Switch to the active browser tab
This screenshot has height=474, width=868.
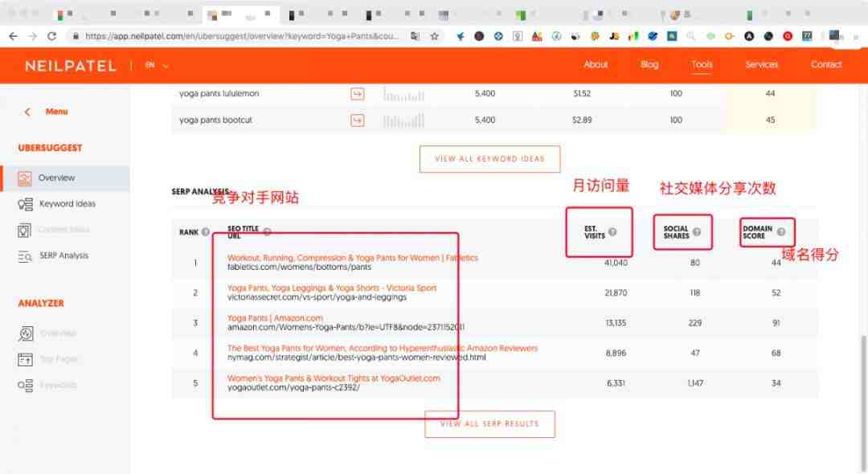[x=241, y=14]
